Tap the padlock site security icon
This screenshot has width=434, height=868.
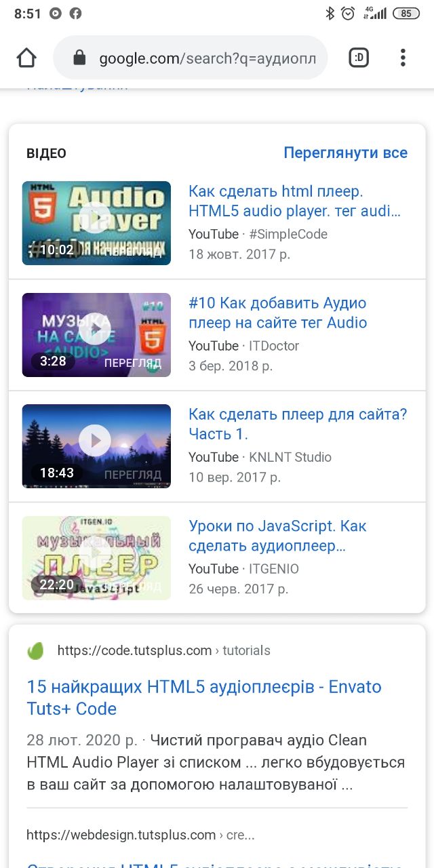click(79, 58)
